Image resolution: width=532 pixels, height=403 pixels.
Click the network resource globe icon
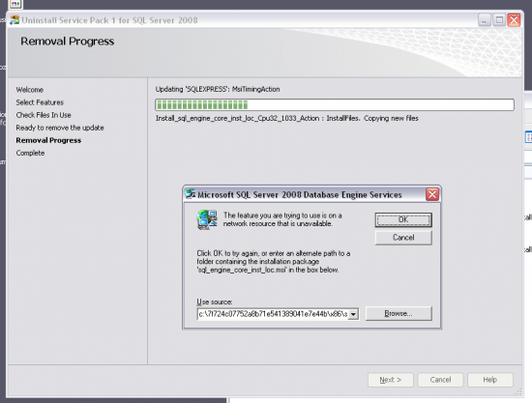(207, 219)
